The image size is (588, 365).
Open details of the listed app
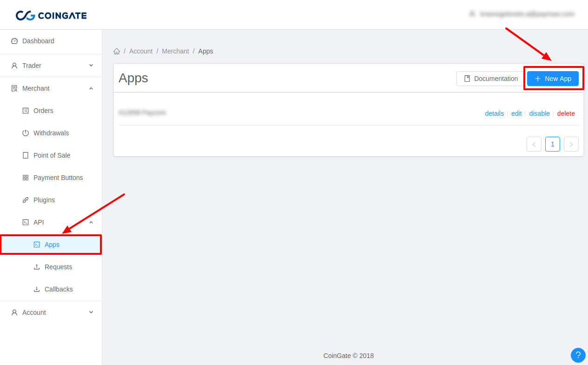494,113
